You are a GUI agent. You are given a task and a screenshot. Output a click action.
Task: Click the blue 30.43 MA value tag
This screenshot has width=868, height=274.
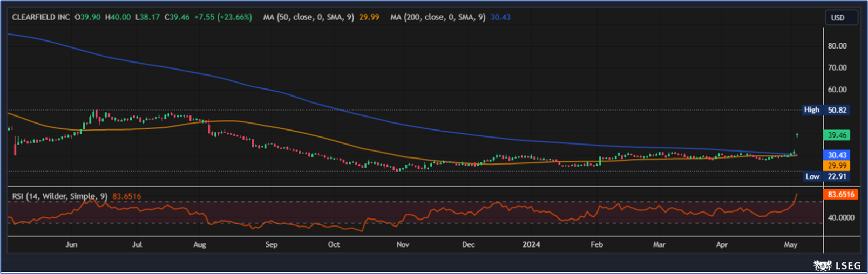[x=837, y=155]
